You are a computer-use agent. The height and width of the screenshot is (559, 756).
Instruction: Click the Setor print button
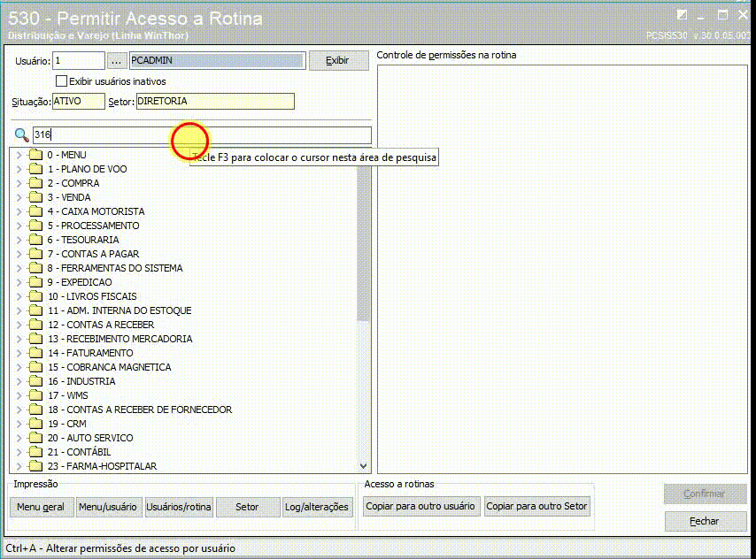pyautogui.click(x=247, y=507)
